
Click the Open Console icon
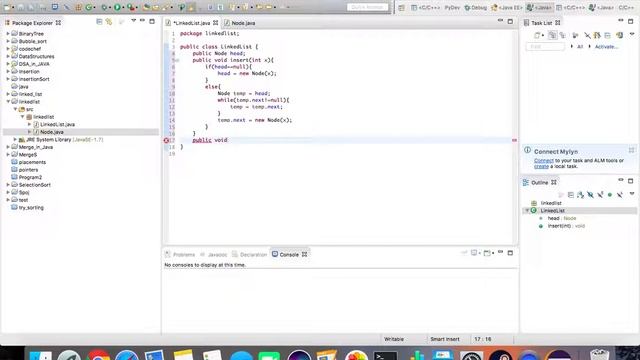pyautogui.click(x=487, y=253)
